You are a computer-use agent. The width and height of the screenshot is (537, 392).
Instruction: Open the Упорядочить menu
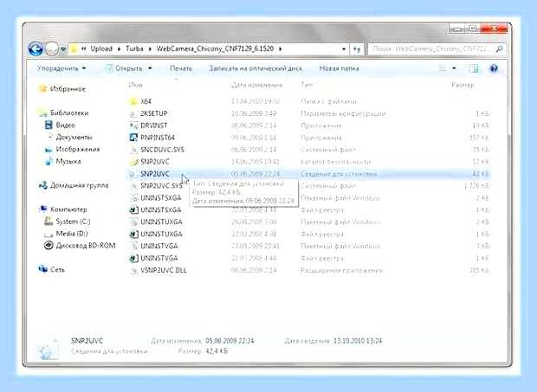click(x=61, y=68)
